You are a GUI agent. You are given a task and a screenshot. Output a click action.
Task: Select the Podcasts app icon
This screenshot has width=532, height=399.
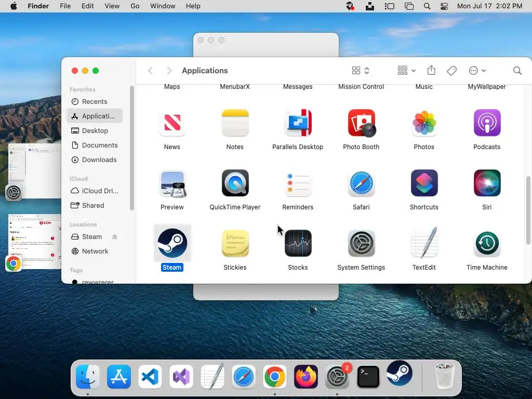487,123
